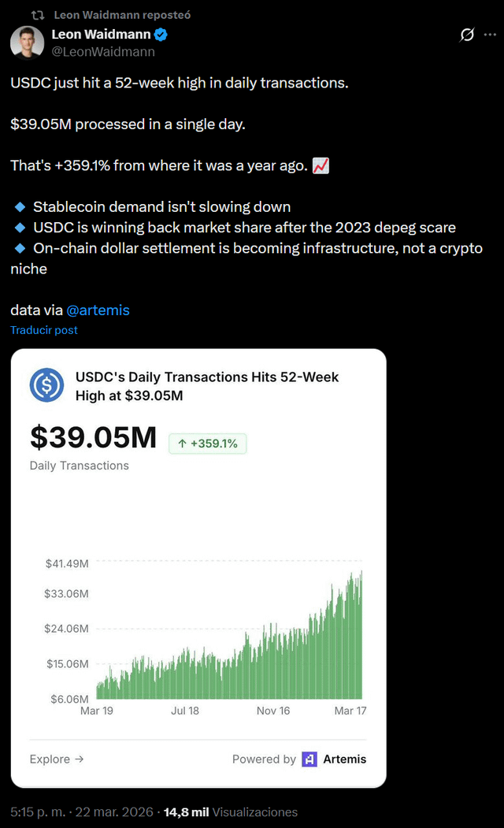This screenshot has width=504, height=828.
Task: Click the @LeonWaidmann handle
Action: click(x=103, y=52)
